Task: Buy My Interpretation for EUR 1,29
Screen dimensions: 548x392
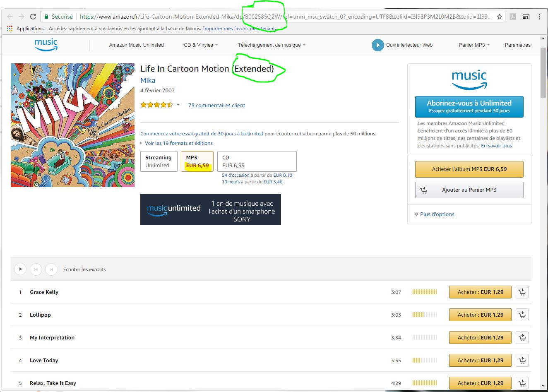Action: tap(481, 338)
